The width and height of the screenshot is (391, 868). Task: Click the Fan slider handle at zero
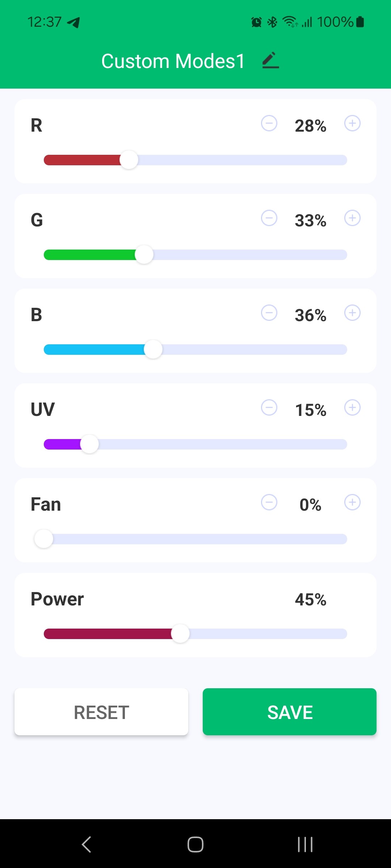click(44, 539)
